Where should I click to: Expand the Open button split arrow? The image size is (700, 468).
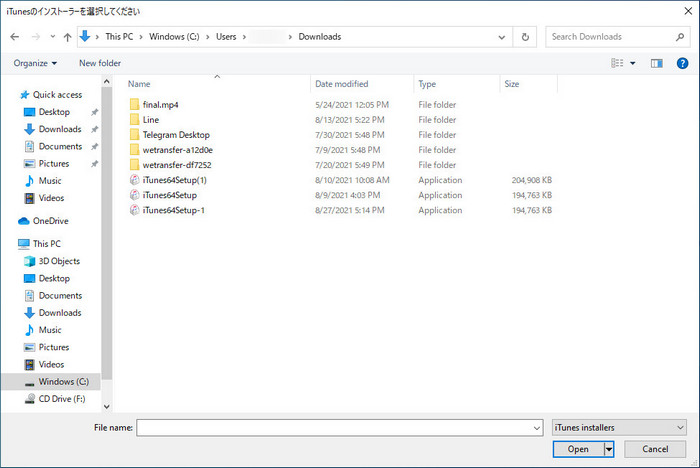[x=609, y=449]
